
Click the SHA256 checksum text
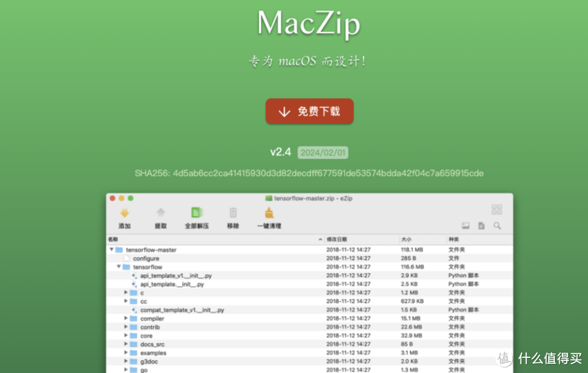[x=309, y=173]
